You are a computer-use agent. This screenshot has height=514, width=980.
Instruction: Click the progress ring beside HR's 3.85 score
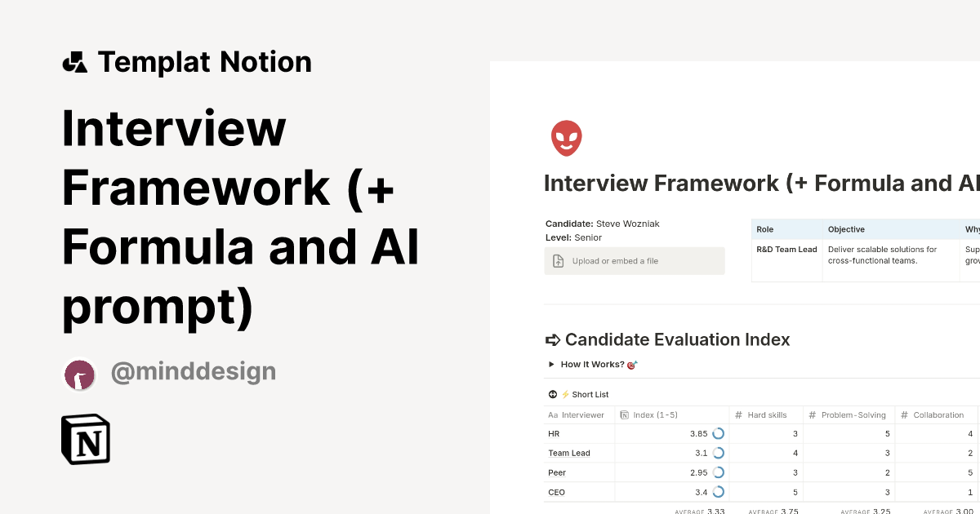pyautogui.click(x=718, y=433)
